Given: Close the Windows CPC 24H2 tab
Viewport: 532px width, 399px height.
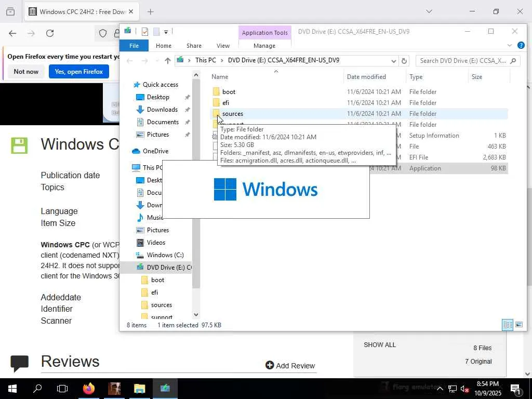Looking at the screenshot, I should pyautogui.click(x=131, y=11).
